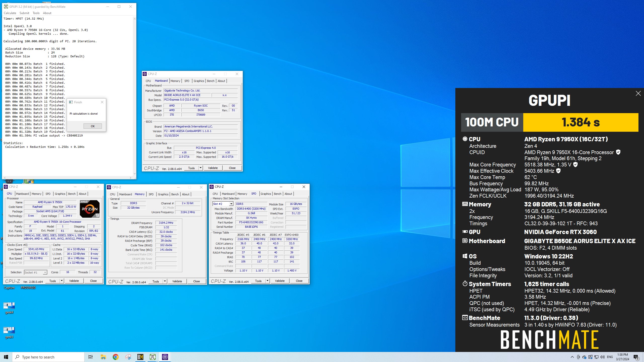644x362 pixels.
Task: Open the network tray icon
Action: (596, 357)
